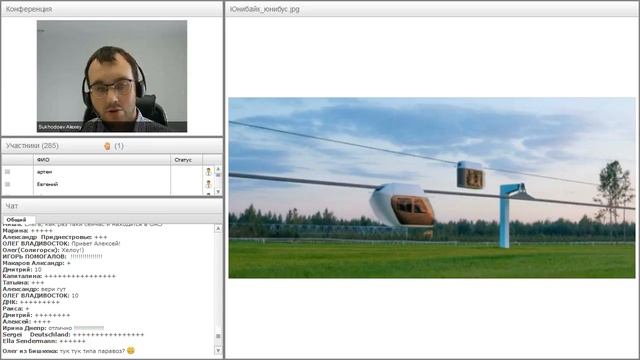The image size is (640, 360).
Task: Click the raised hand icon in participants header
Action: click(107, 146)
